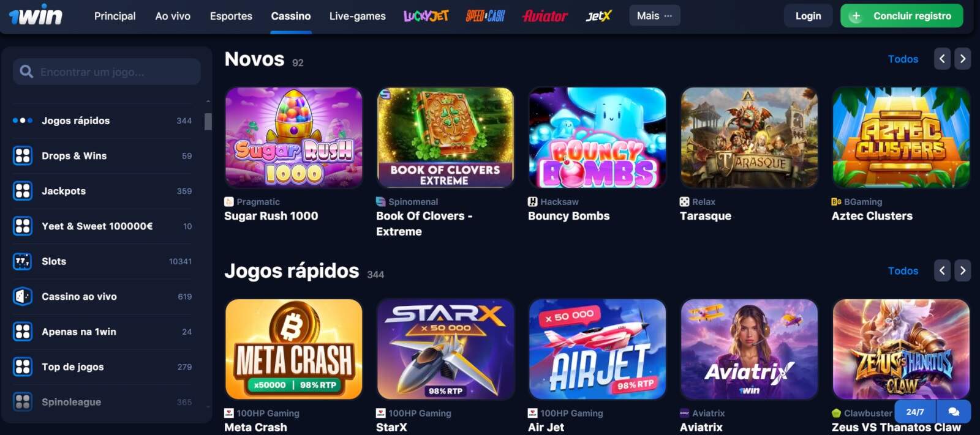Click the Cassino ao vivo sidebar icon
The height and width of the screenshot is (435, 980).
click(x=23, y=297)
